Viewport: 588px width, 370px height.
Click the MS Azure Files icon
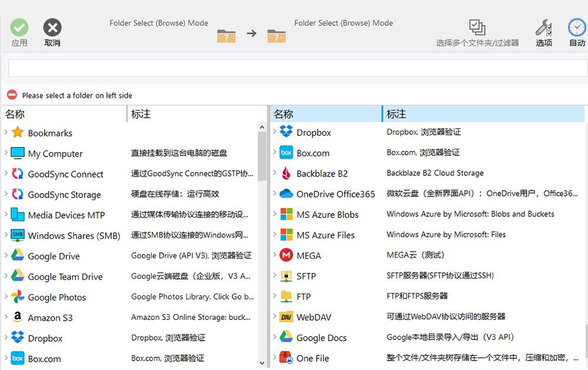pyautogui.click(x=286, y=235)
